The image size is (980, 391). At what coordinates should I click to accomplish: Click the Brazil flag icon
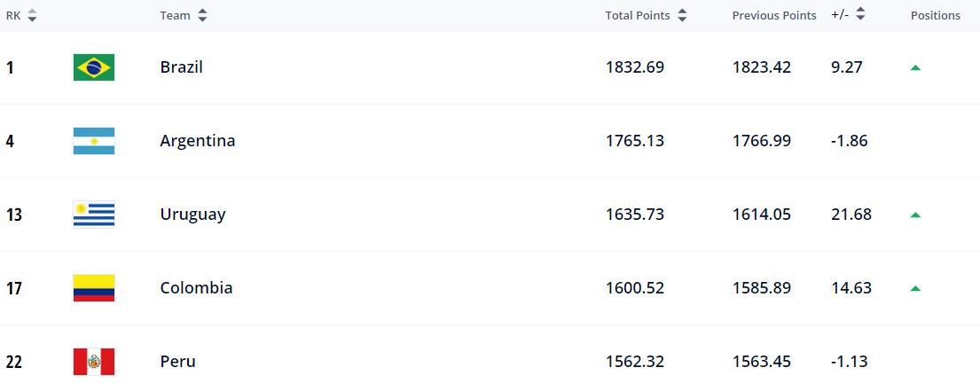93,67
